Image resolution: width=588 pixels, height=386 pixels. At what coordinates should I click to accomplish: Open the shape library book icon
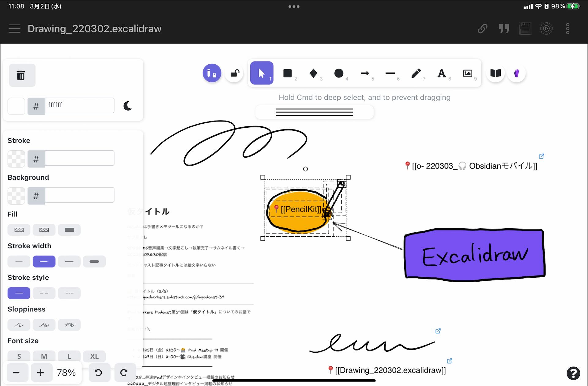(x=495, y=73)
